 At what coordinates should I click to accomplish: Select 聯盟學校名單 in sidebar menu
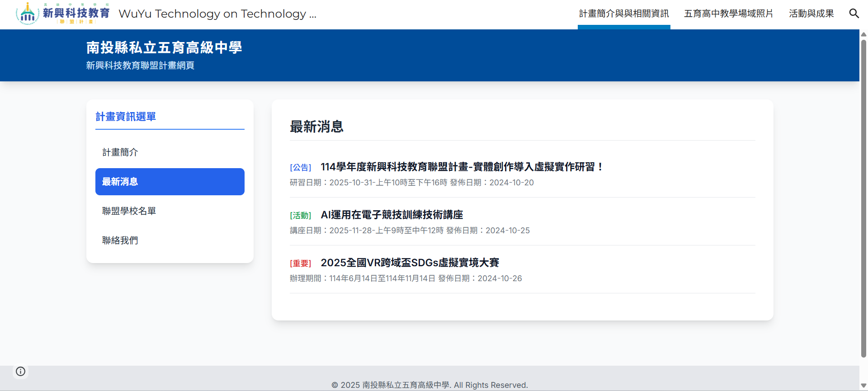(x=129, y=211)
